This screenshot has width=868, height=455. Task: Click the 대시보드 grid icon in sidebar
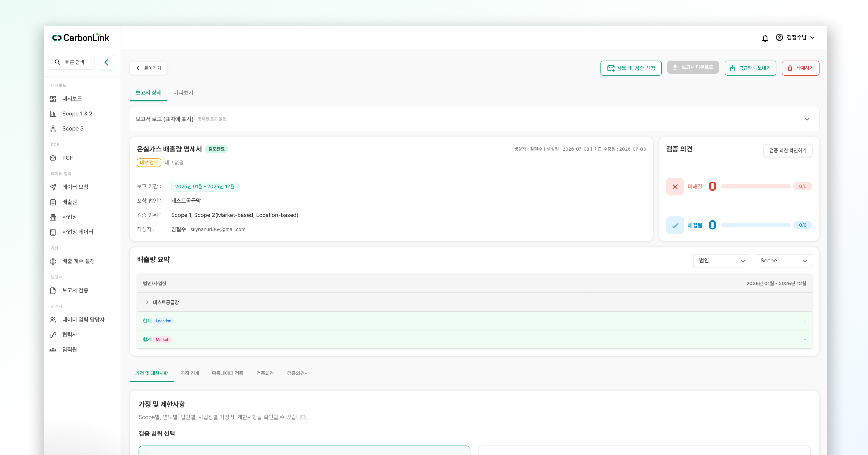[x=53, y=99]
